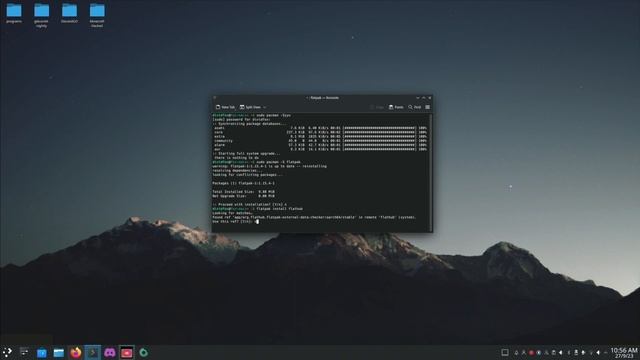640x360 pixels.
Task: Click the Konsole vertical scrollbar
Action: (431, 172)
